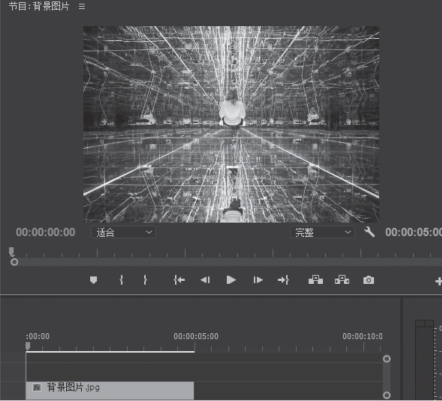Step forward one frame
This screenshot has height=401, width=442.
[x=258, y=280]
